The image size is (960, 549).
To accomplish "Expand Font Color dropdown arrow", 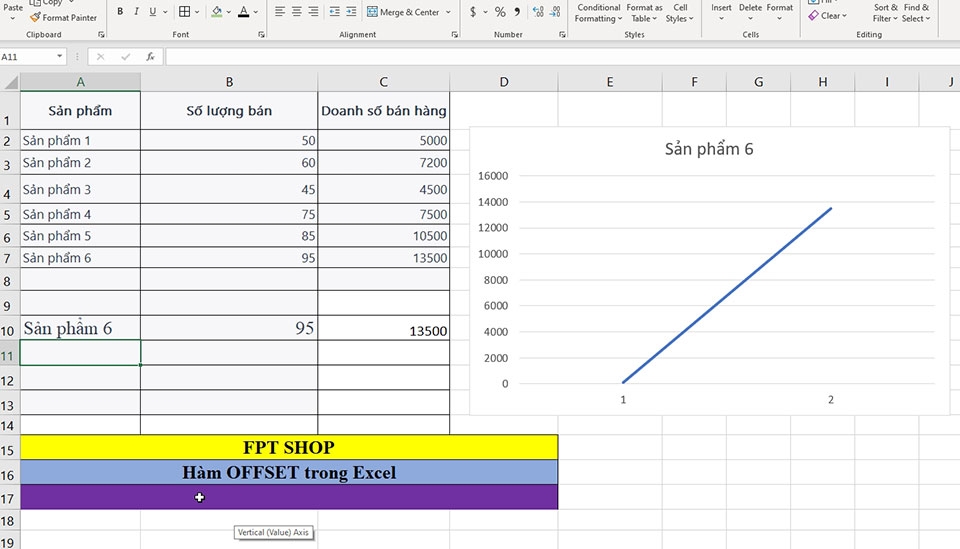I will point(256,12).
